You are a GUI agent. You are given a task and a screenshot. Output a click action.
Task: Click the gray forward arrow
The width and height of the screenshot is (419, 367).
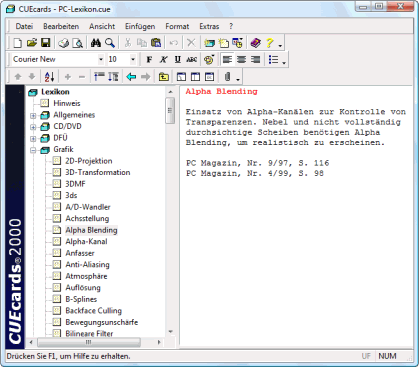click(x=146, y=77)
